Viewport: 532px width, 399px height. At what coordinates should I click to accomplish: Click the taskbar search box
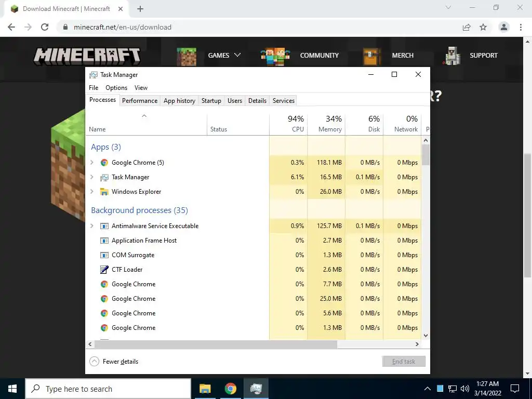click(x=108, y=389)
